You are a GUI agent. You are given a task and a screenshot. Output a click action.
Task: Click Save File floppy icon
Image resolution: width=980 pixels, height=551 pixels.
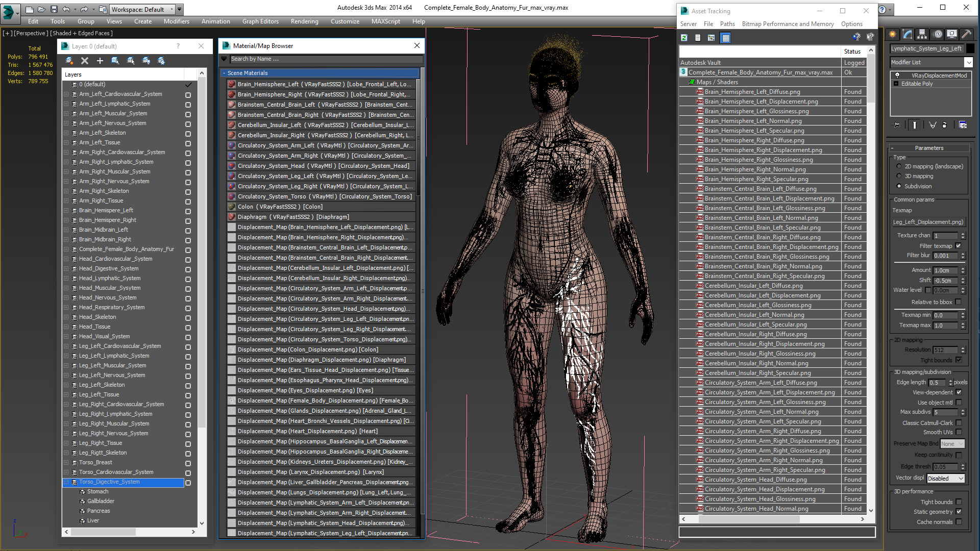tap(54, 9)
